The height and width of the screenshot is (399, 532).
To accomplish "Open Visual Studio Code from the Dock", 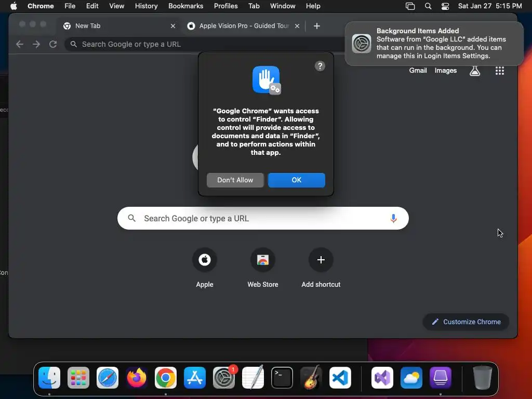I will 340,378.
